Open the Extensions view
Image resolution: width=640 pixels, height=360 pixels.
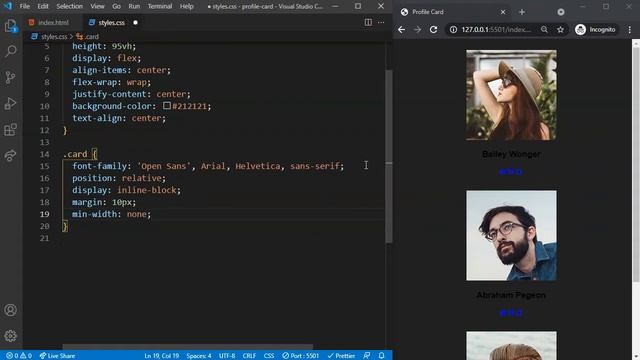11,130
